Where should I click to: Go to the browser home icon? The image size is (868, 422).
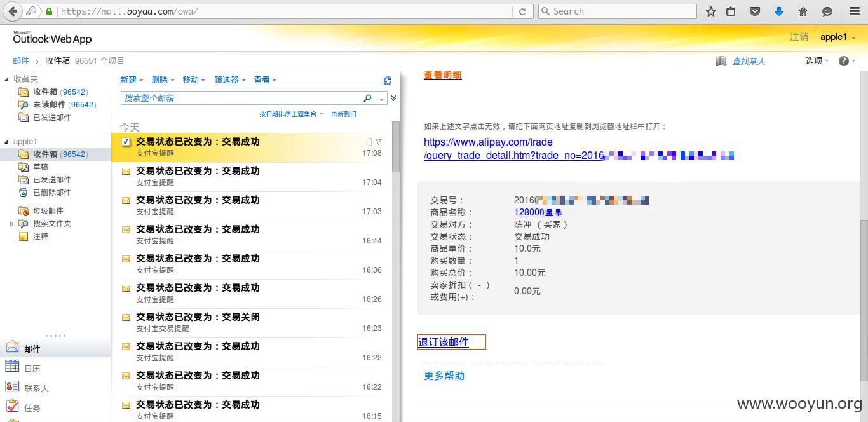pyautogui.click(x=803, y=11)
